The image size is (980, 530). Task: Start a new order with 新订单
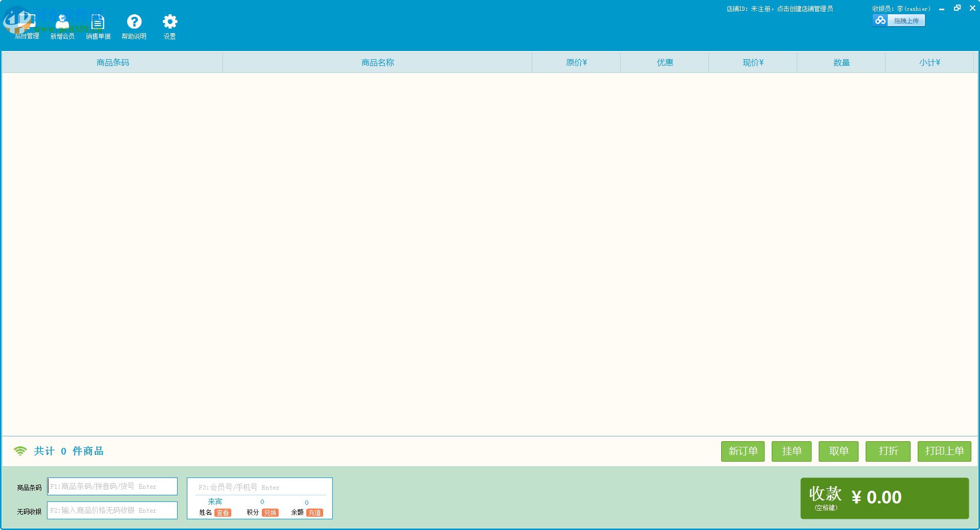743,451
